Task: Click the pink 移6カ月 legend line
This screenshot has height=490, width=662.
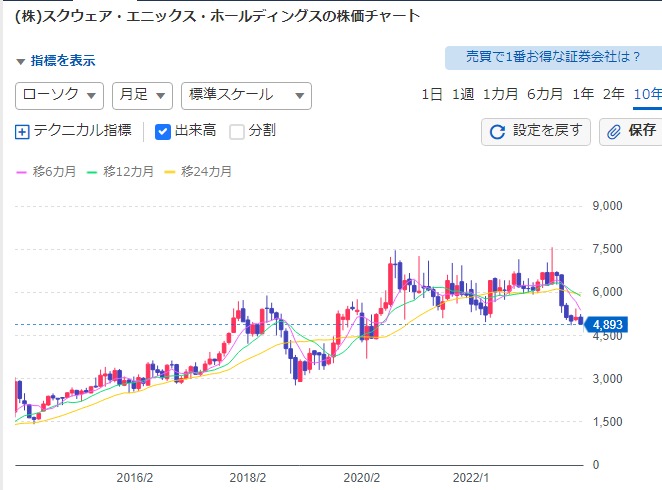Action: [x=22, y=172]
